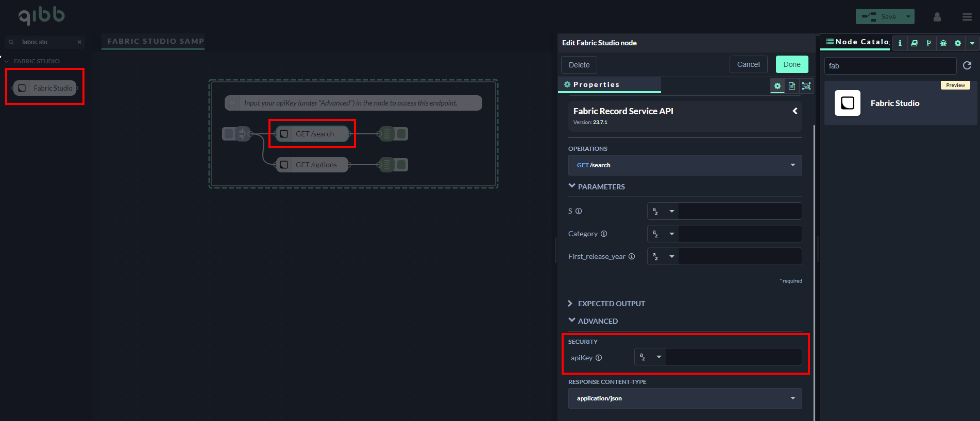Trigger the inject node's left button

click(x=229, y=134)
